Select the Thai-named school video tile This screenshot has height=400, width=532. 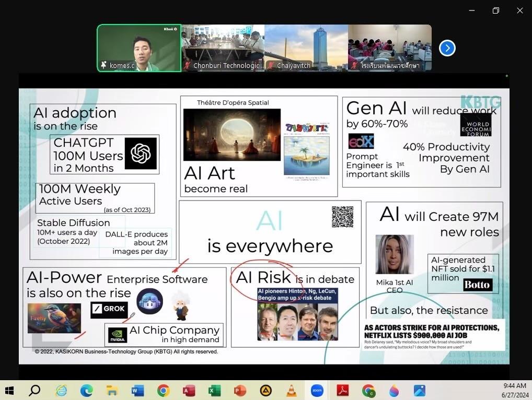click(x=390, y=48)
